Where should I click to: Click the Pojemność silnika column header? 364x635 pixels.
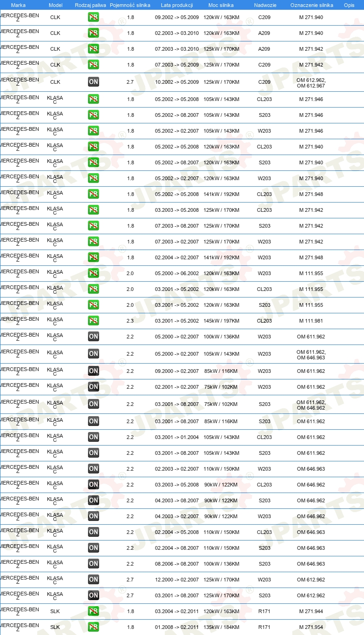(x=130, y=5)
